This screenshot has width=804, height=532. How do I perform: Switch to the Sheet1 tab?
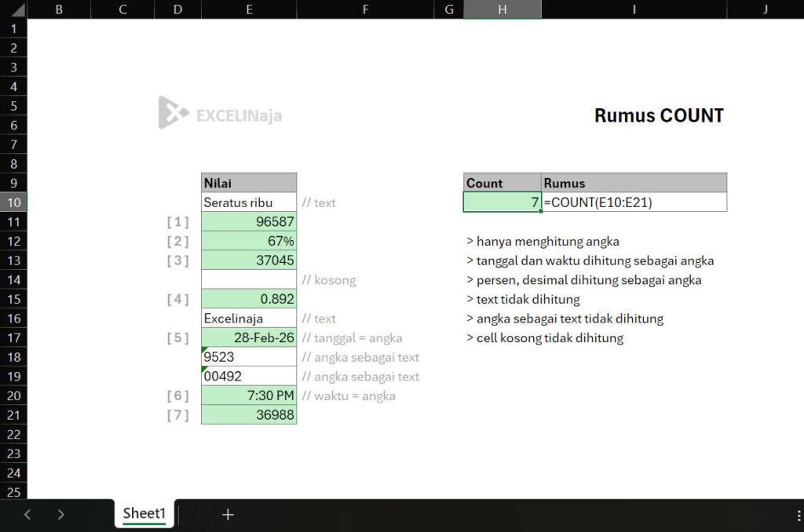point(144,514)
